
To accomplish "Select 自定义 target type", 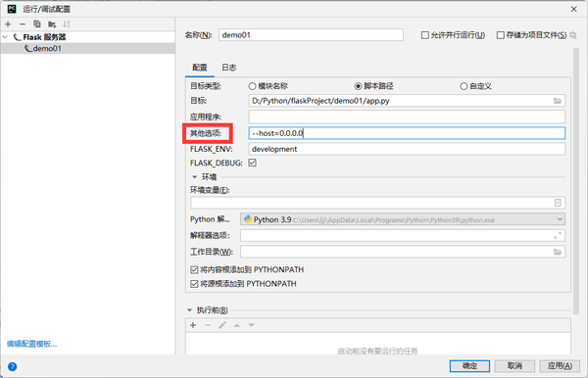I will (464, 86).
